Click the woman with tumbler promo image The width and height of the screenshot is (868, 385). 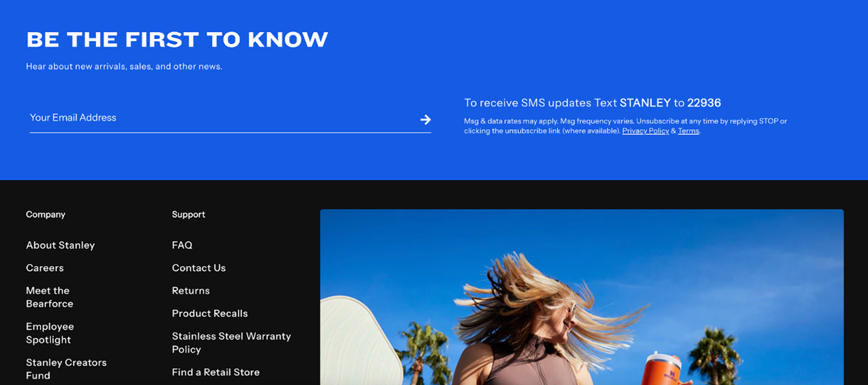coord(582,298)
